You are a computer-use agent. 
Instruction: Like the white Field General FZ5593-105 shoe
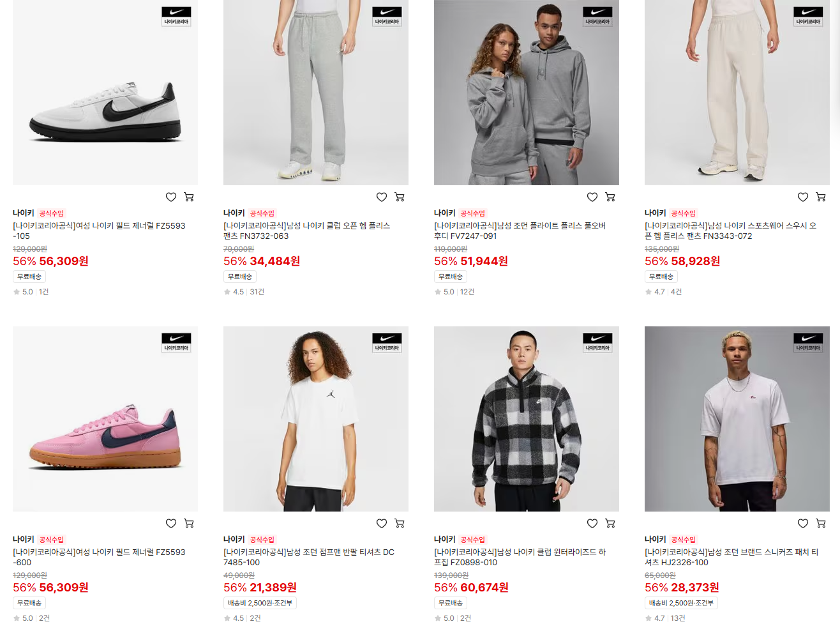click(x=171, y=197)
